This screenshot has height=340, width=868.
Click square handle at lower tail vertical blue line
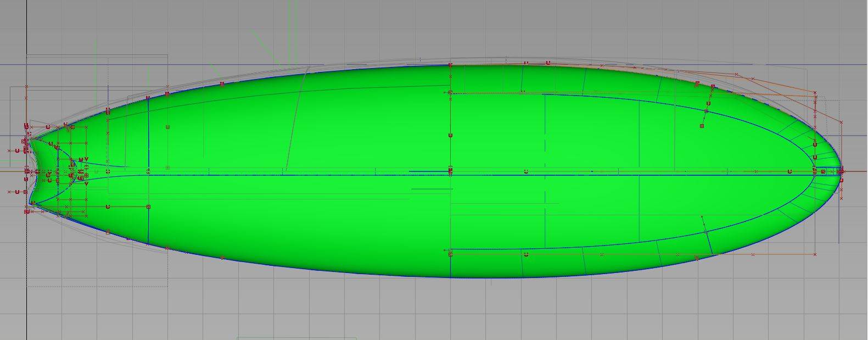[149, 207]
